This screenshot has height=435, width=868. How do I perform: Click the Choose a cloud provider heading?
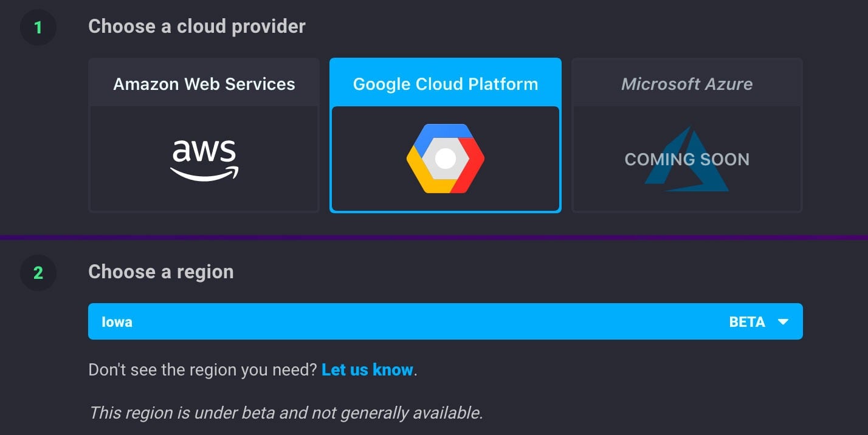point(197,26)
